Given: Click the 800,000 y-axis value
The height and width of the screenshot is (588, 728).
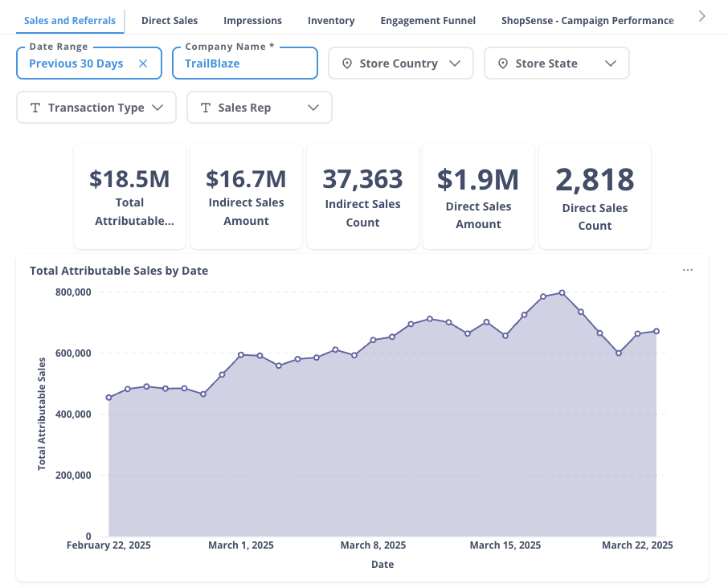Looking at the screenshot, I should pos(73,292).
